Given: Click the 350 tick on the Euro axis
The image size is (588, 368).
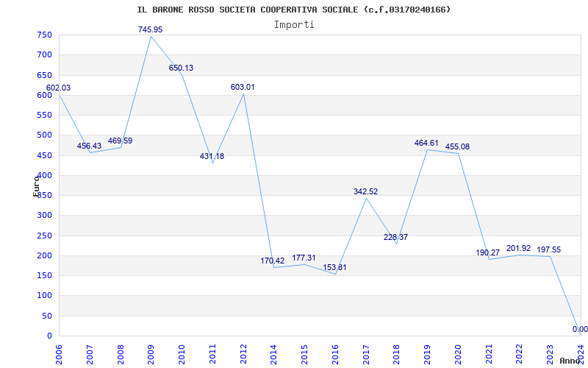Looking at the screenshot, I should 44,196.
